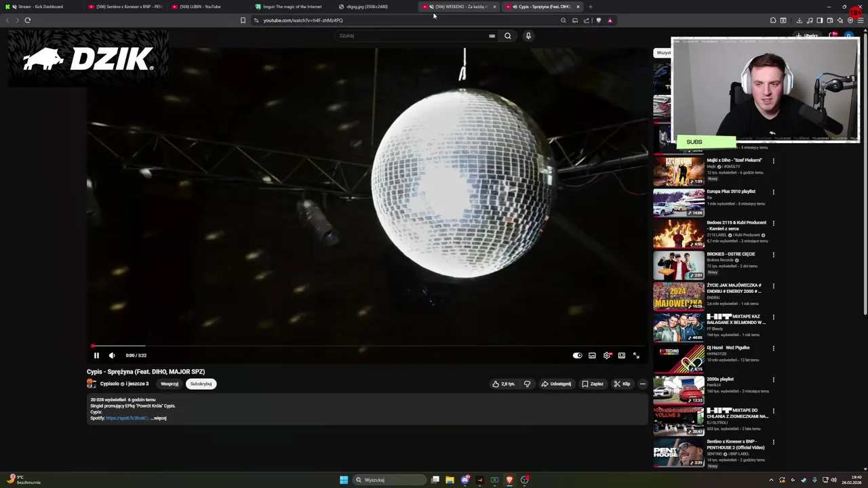Open the 2000s playlist video
The image size is (868, 488).
click(x=679, y=390)
